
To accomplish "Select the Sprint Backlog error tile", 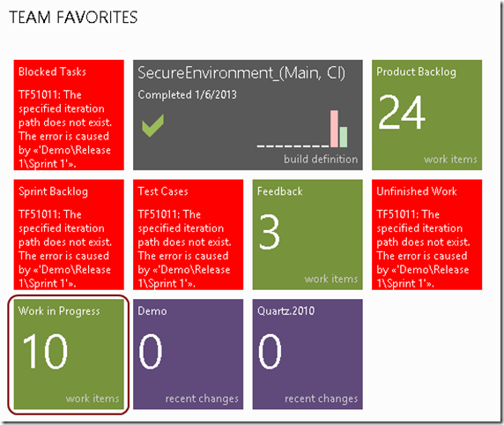I will tap(69, 235).
